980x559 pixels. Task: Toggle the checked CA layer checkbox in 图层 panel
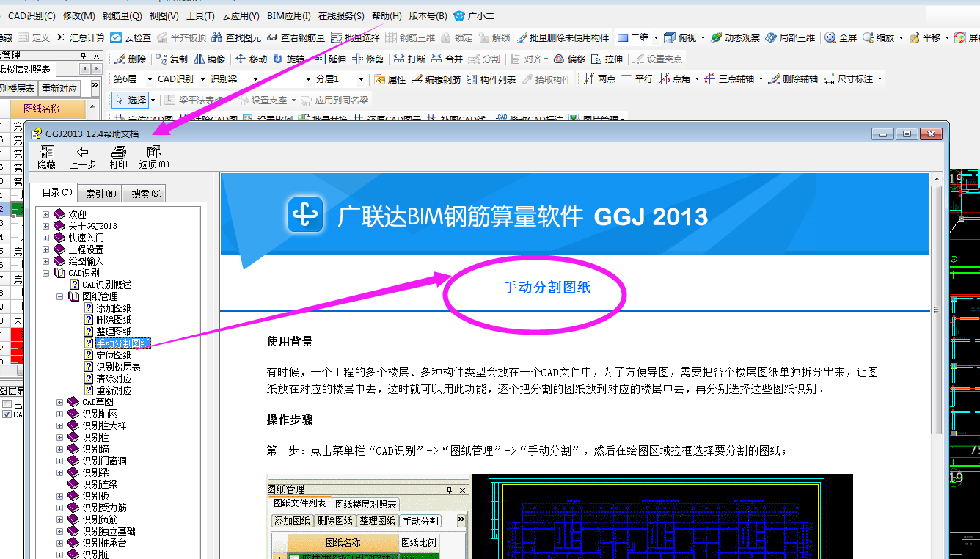(7, 414)
